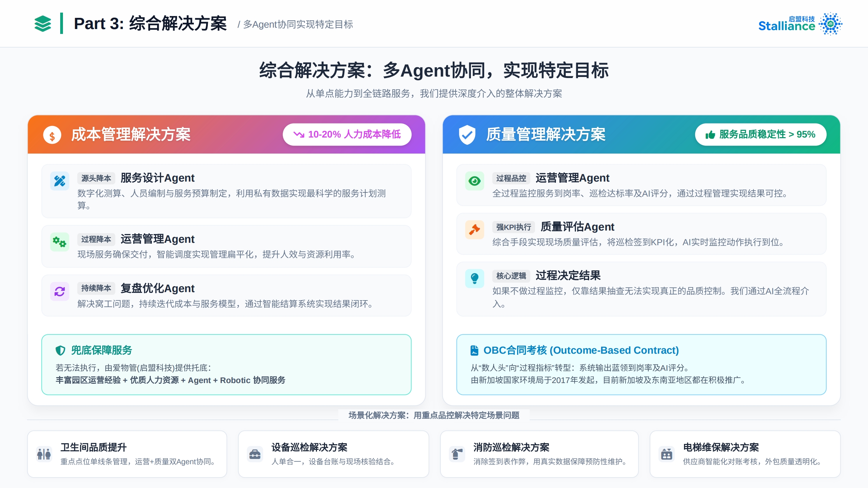
Task: Click the lightbulb 过程决定结果 icon
Action: pyautogui.click(x=474, y=278)
